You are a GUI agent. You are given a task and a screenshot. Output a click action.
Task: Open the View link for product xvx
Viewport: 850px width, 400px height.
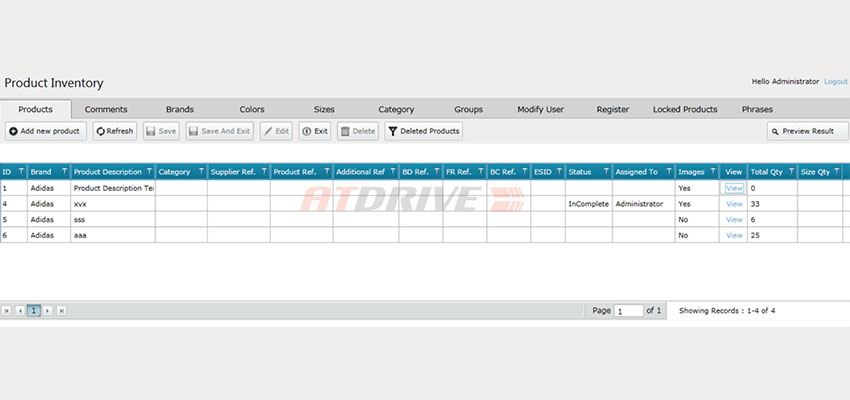(734, 204)
